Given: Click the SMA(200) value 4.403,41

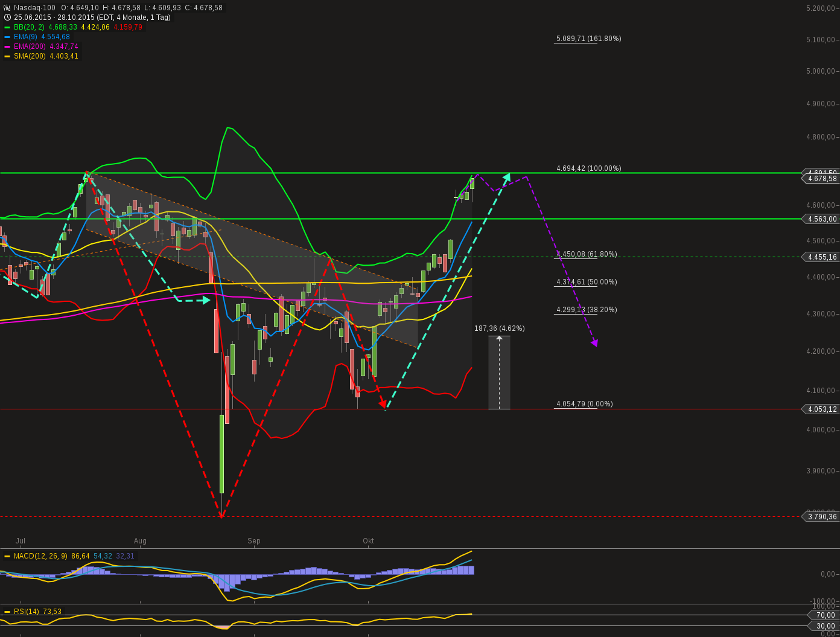Looking at the screenshot, I should [x=64, y=56].
